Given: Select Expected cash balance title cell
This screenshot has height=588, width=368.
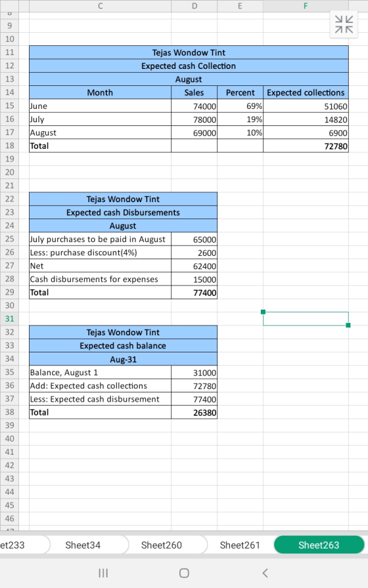Looking at the screenshot, I should pos(123,345).
